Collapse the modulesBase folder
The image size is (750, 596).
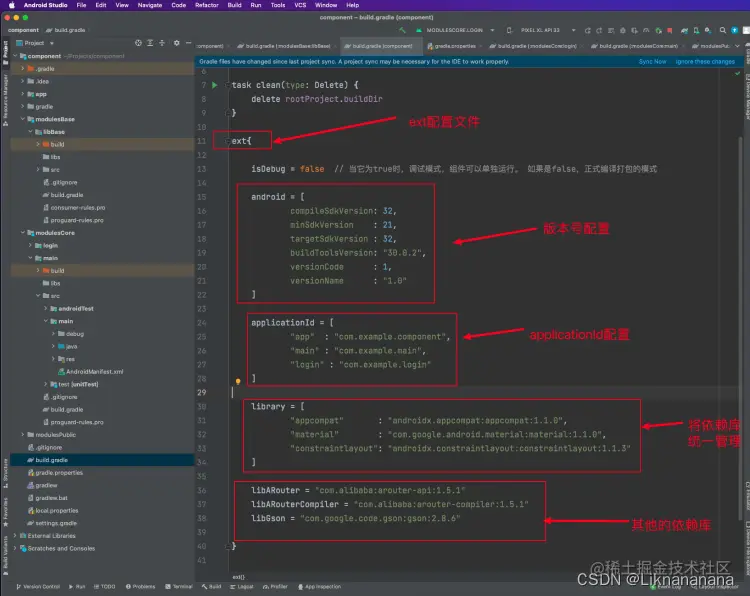point(22,119)
